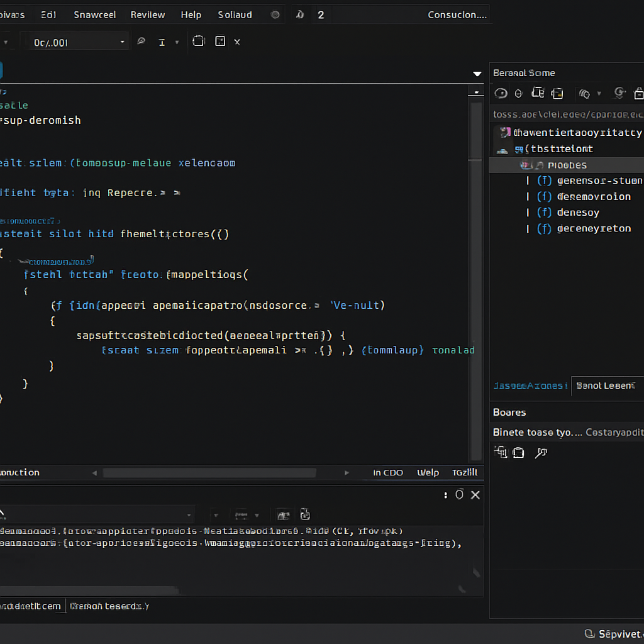Click the Welp status indicator
Viewport: 644px width, 644px height.
pyautogui.click(x=428, y=473)
